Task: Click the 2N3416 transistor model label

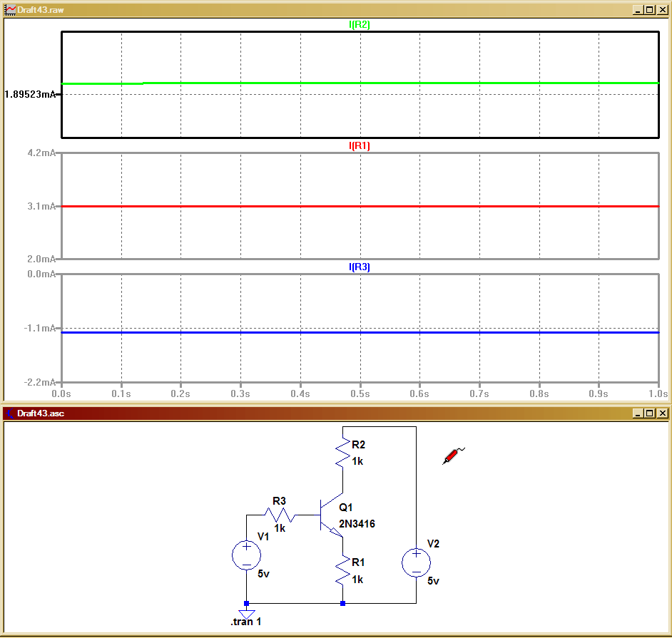Action: pyautogui.click(x=357, y=524)
